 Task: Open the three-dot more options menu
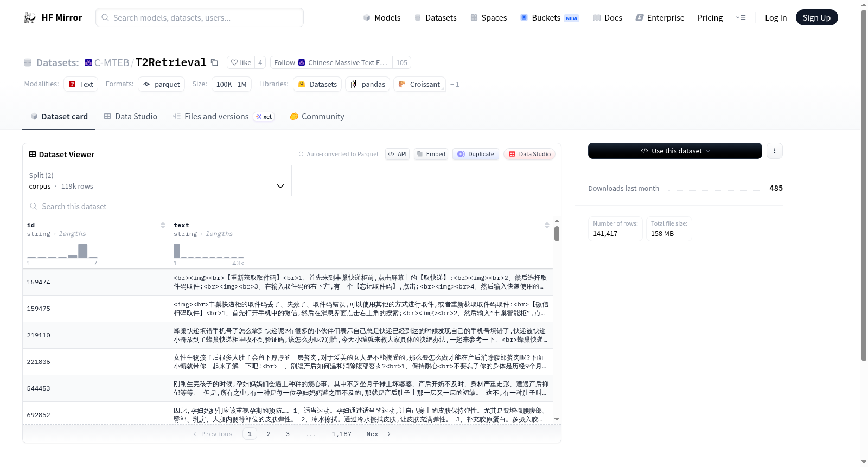tap(775, 151)
